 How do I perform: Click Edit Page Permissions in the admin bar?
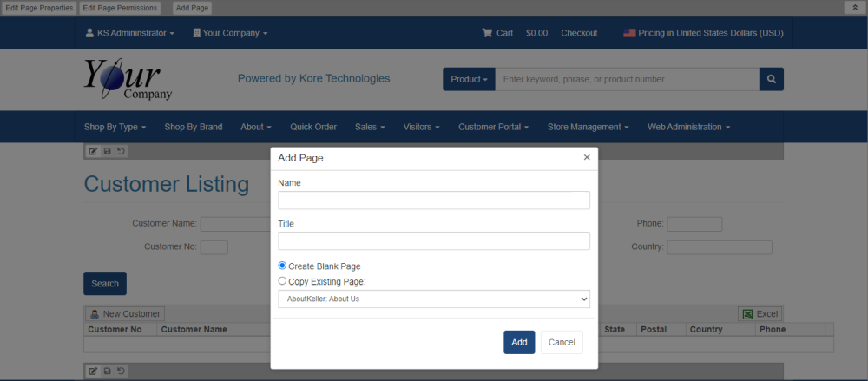pos(121,8)
